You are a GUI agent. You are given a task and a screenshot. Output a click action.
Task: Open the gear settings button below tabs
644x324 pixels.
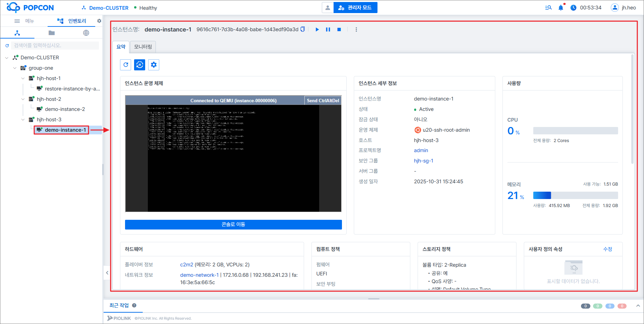pyautogui.click(x=154, y=65)
